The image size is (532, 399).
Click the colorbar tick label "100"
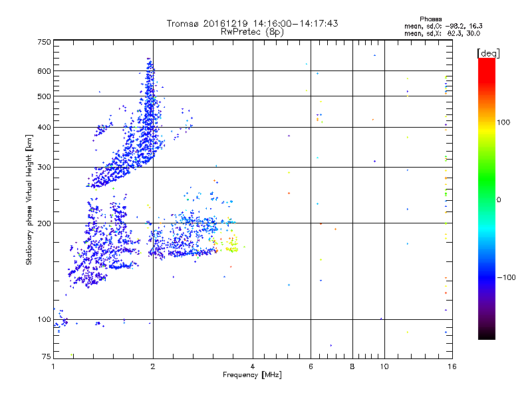pos(503,122)
